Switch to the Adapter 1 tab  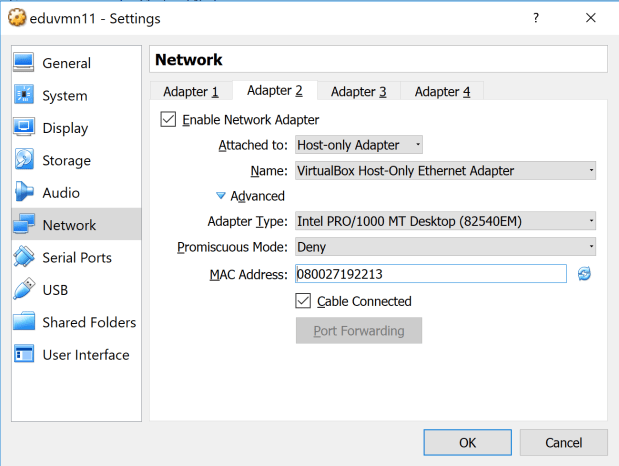[x=190, y=92]
